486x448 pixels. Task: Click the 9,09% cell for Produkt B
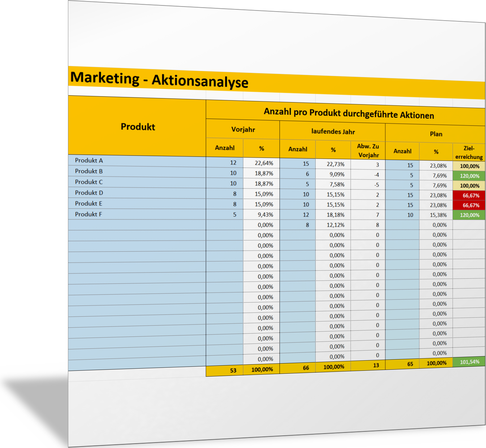334,174
